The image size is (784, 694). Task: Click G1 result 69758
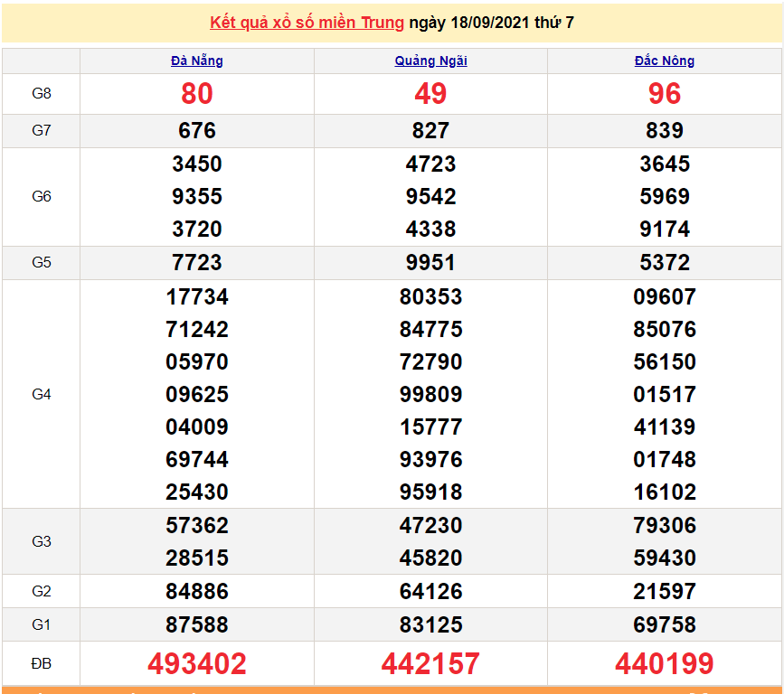coord(665,624)
